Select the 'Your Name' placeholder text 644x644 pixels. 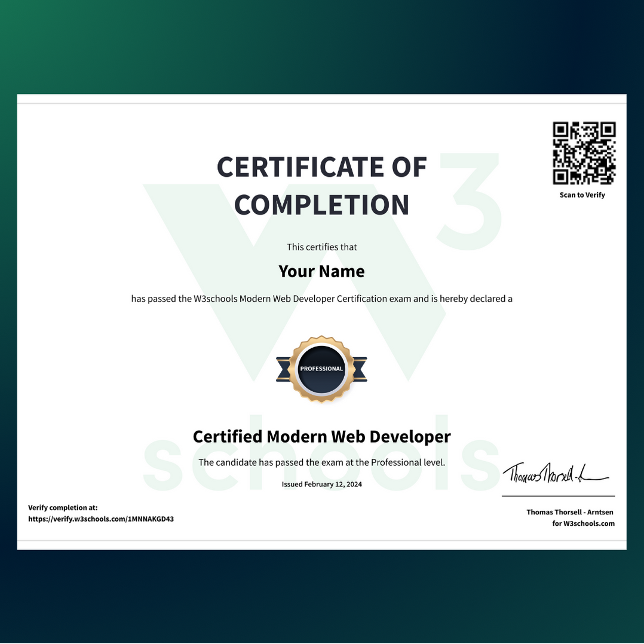[321, 271]
